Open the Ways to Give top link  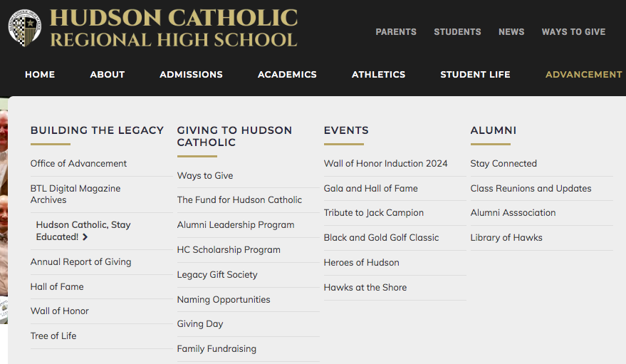pos(573,32)
